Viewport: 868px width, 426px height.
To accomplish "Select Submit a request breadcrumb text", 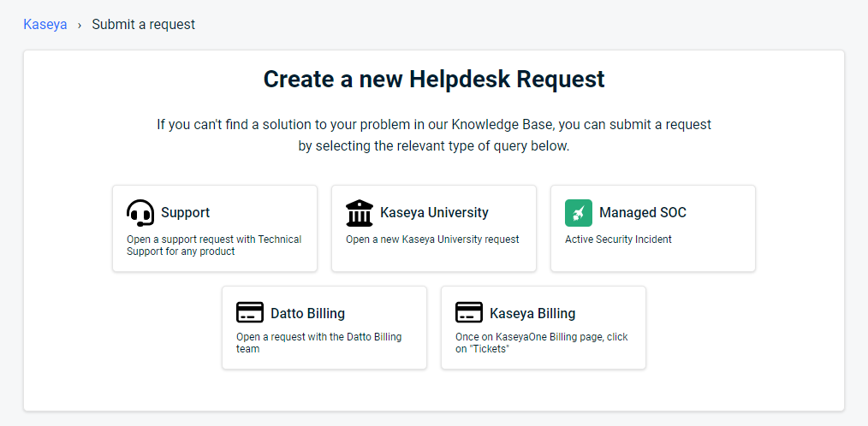I will click(x=143, y=24).
